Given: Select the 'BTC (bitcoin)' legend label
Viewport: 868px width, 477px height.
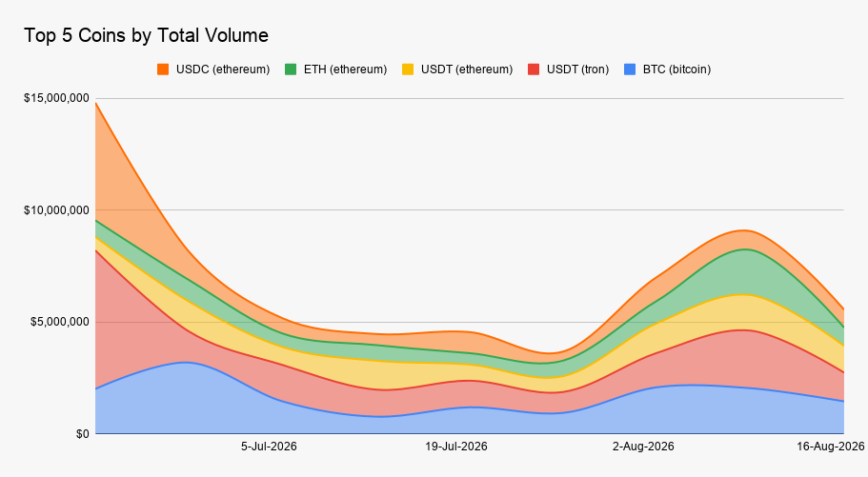Looking at the screenshot, I should [x=677, y=70].
